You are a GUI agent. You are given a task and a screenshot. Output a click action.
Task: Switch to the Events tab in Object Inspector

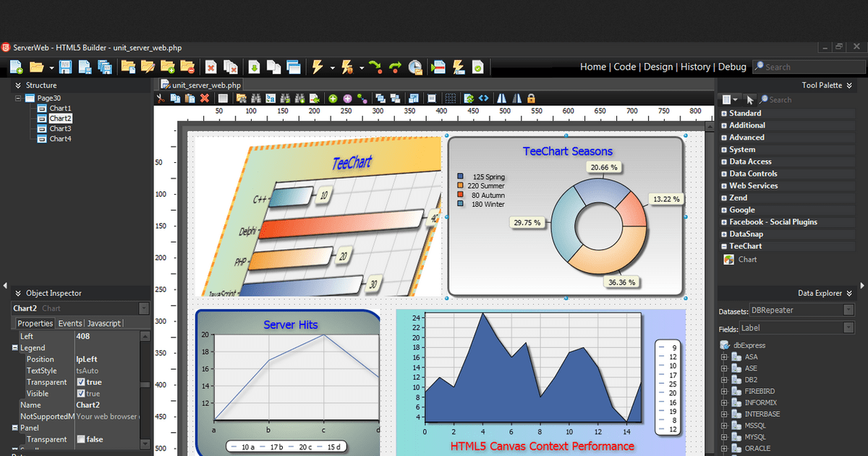coord(69,324)
